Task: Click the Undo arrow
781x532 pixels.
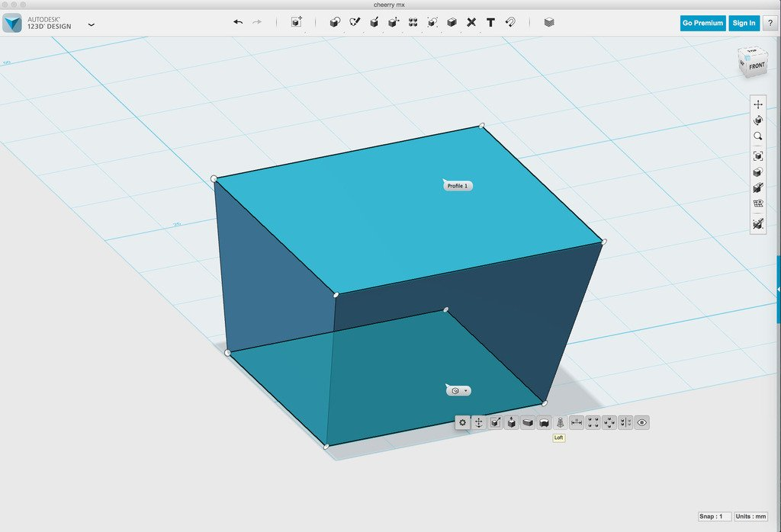Action: [238, 22]
